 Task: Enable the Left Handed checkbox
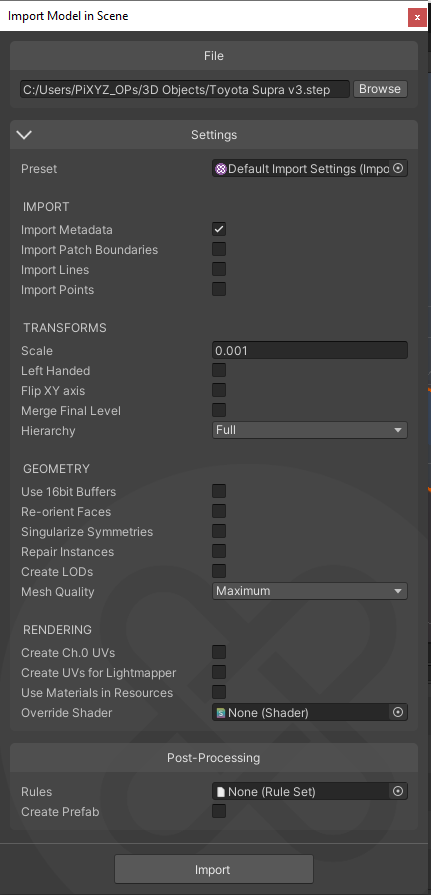pos(219,370)
